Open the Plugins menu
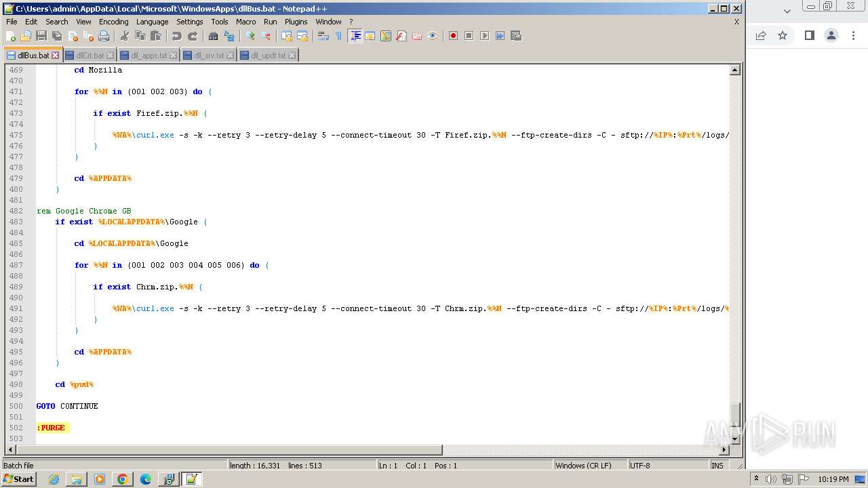This screenshot has height=488, width=868. 296,22
